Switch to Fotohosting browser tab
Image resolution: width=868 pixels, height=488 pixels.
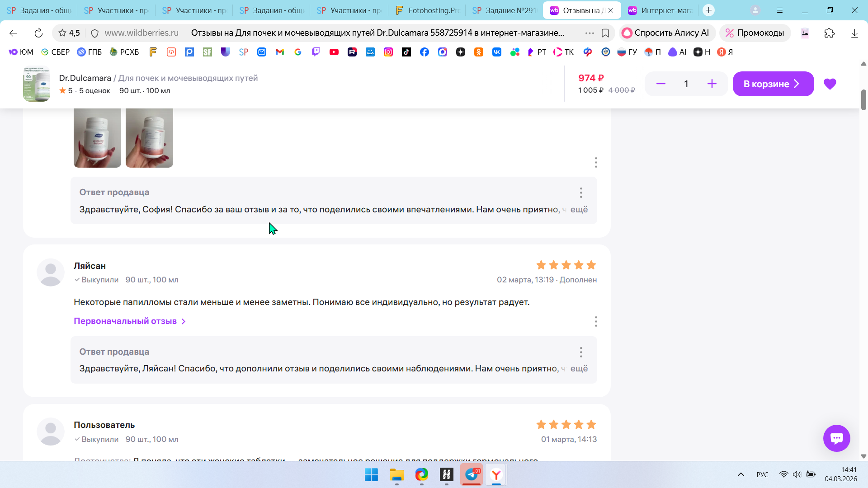tap(427, 10)
